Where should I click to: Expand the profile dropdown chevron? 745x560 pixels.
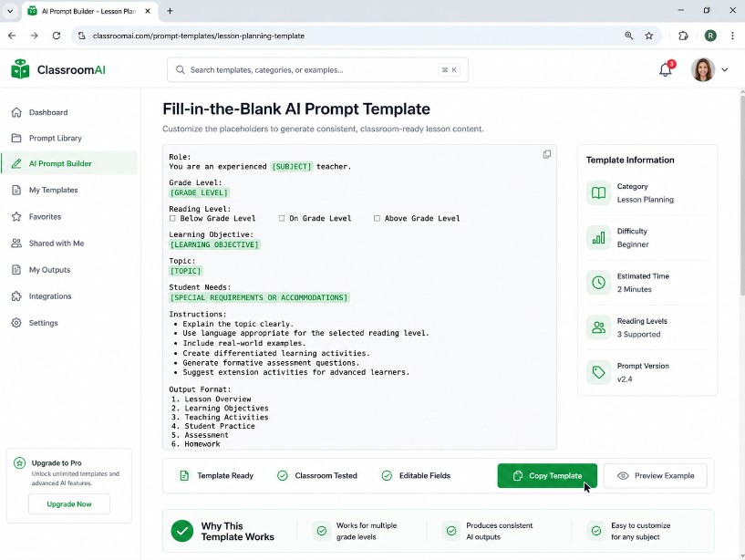coord(725,70)
